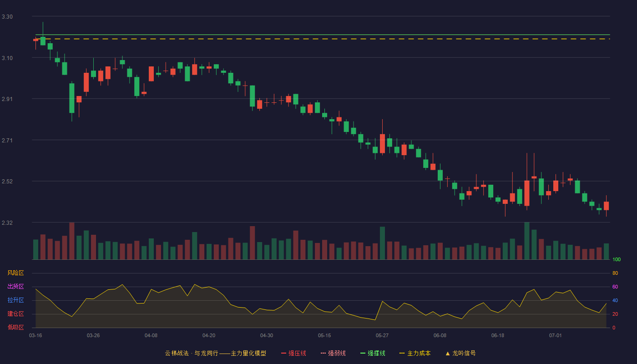Click the red 强压线 legend line marker

coord(283,353)
